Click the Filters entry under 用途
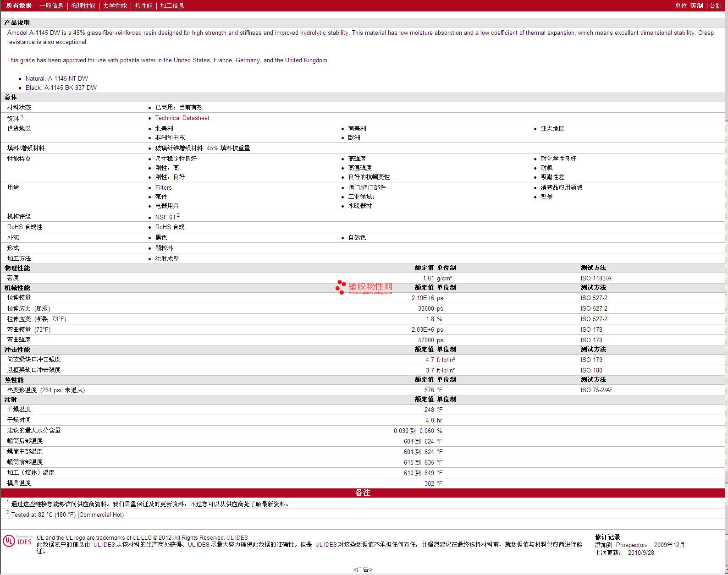The width and height of the screenshot is (728, 575). (x=163, y=187)
